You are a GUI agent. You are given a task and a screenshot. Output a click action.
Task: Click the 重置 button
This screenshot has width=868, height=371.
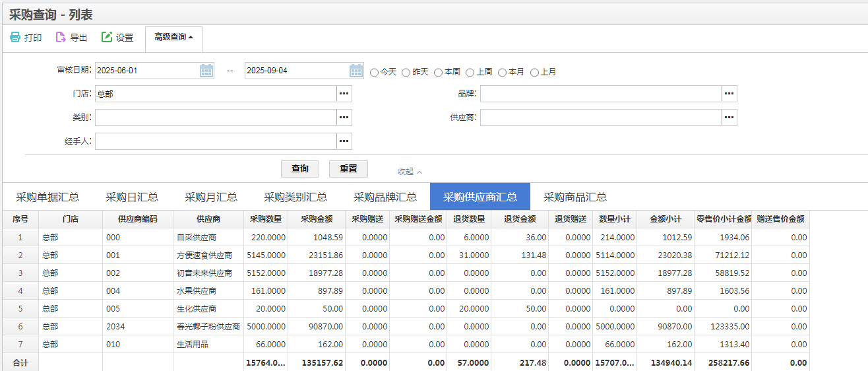(x=348, y=169)
